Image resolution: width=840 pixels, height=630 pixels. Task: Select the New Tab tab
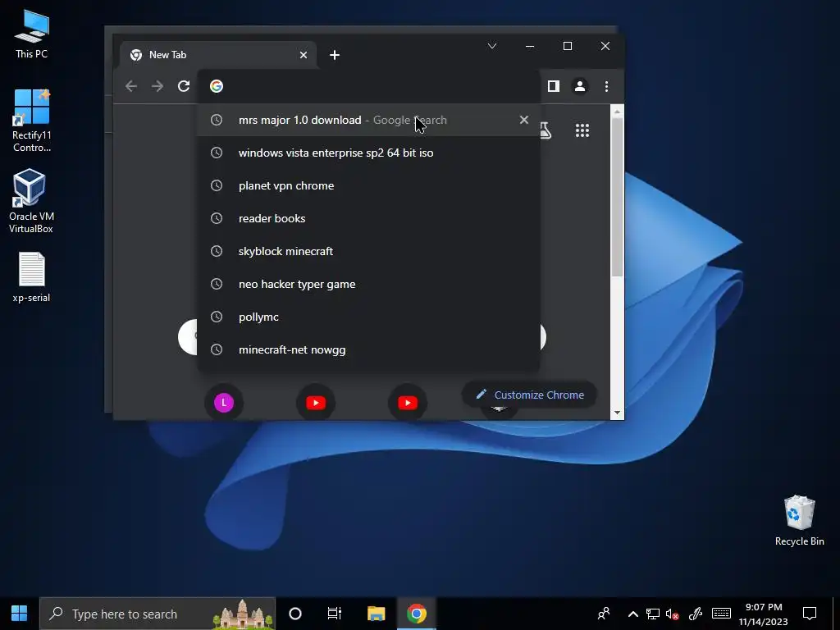[x=218, y=55]
